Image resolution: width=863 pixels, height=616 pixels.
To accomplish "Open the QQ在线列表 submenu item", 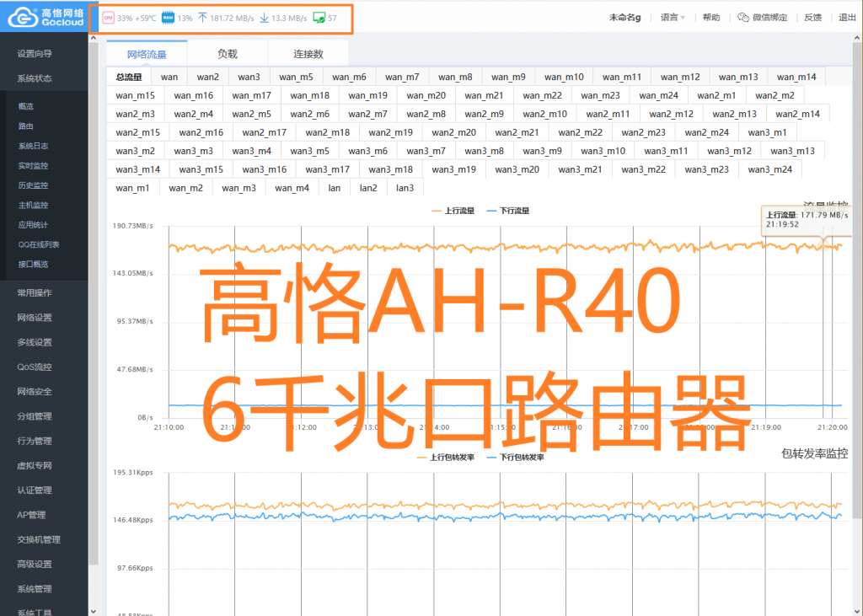I will point(39,244).
